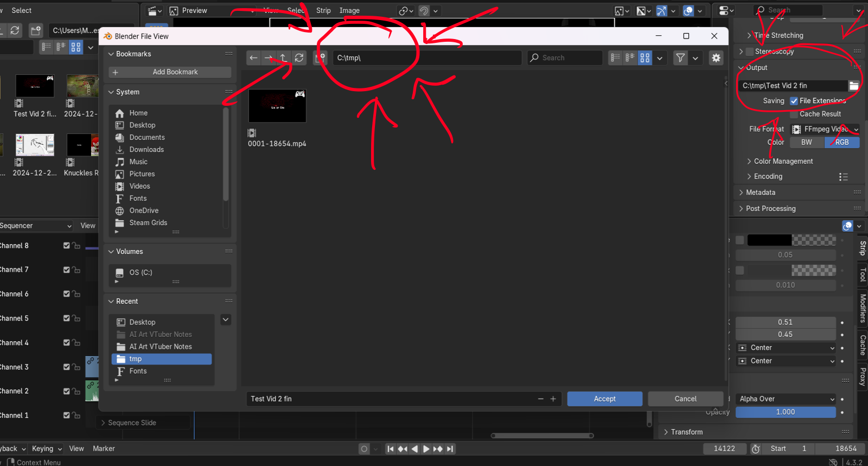Viewport: 868px width, 466px height.
Task: Select BW color mode
Action: pyautogui.click(x=807, y=142)
